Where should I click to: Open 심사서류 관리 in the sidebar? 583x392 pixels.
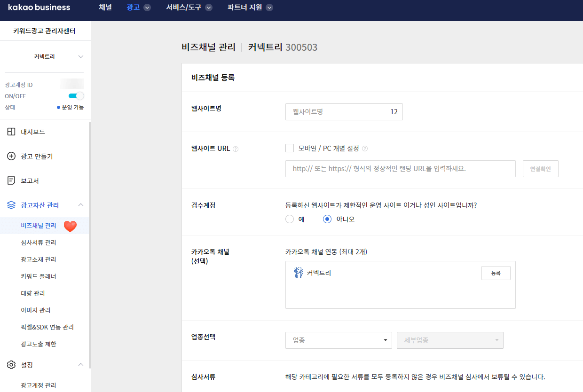39,243
